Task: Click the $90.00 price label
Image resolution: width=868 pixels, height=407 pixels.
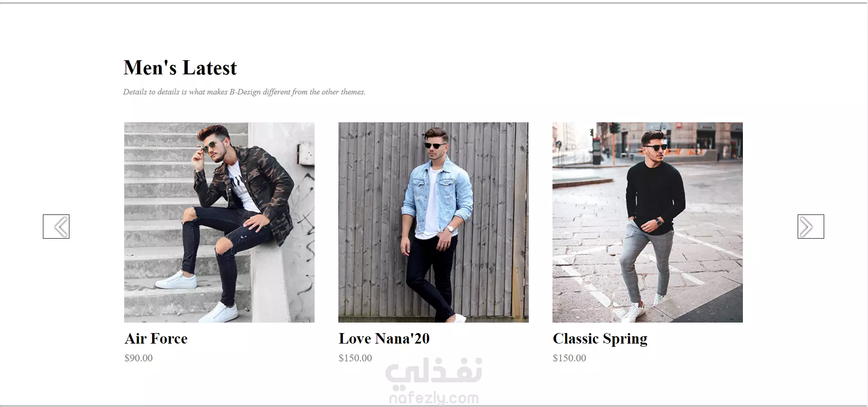Action: [x=139, y=358]
